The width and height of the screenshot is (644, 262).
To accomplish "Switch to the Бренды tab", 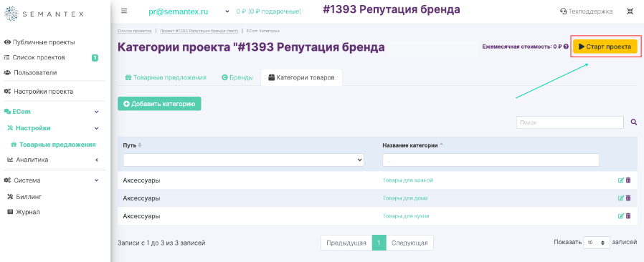I will click(237, 77).
